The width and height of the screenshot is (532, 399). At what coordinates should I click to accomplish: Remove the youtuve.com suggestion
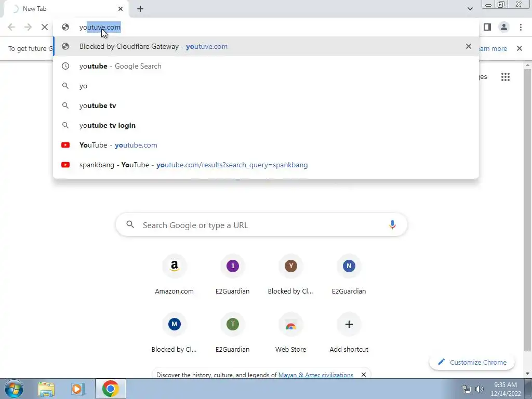click(x=469, y=46)
